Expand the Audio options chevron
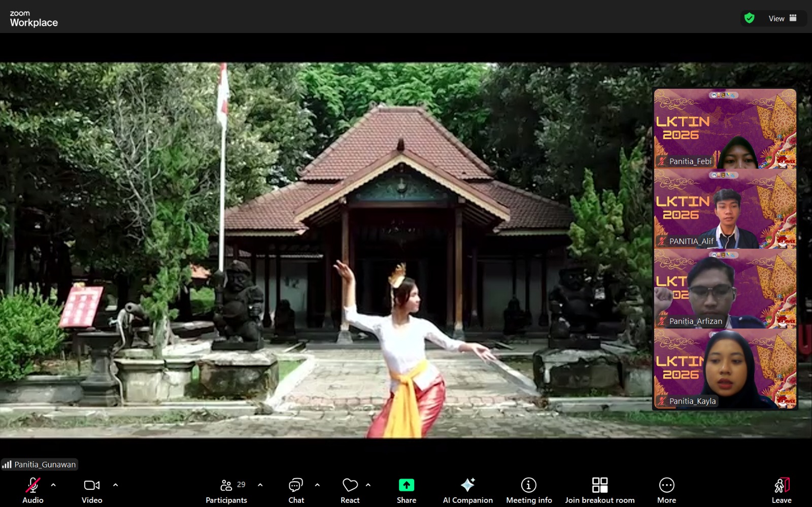812x507 pixels. coord(53,485)
